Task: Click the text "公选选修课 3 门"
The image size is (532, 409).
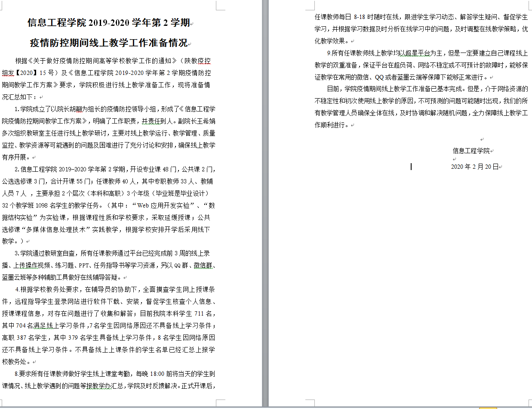Action: (x=23, y=181)
